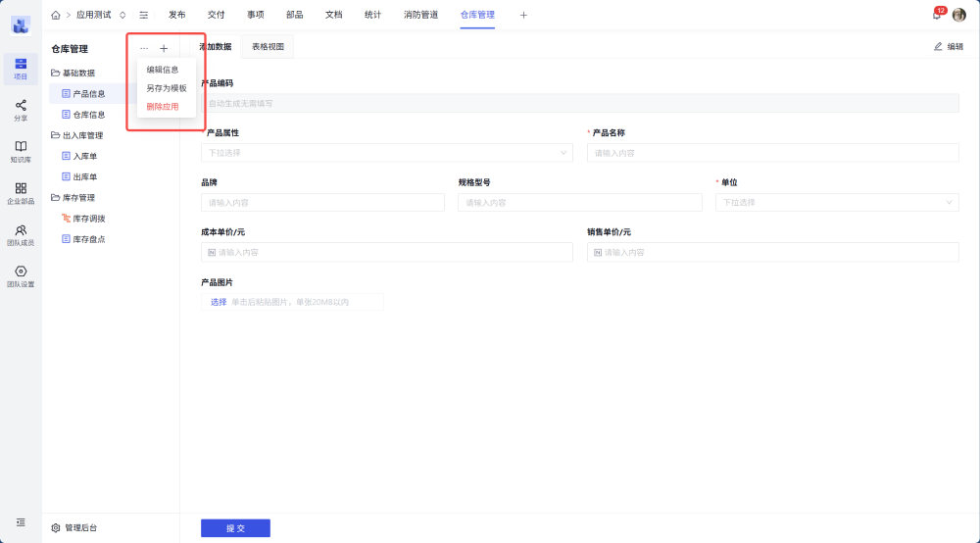Click the plus icon beside 仓库管理 header

coord(164,49)
